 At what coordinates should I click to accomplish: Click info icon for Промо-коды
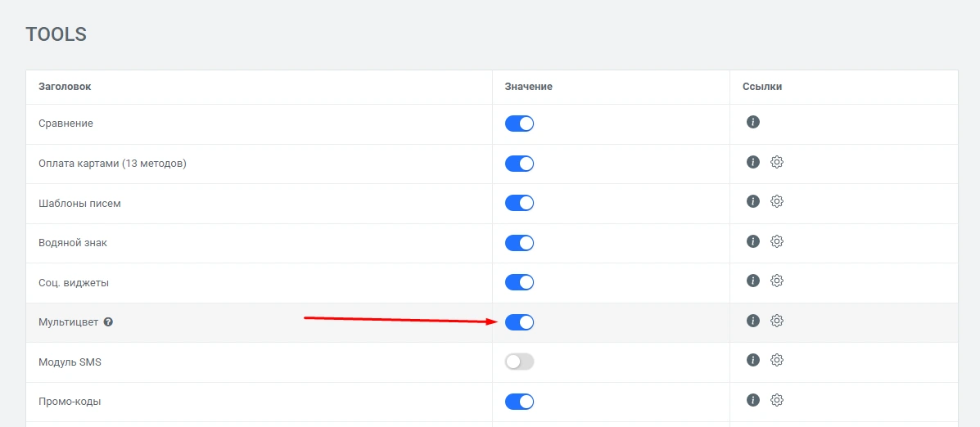tap(753, 400)
